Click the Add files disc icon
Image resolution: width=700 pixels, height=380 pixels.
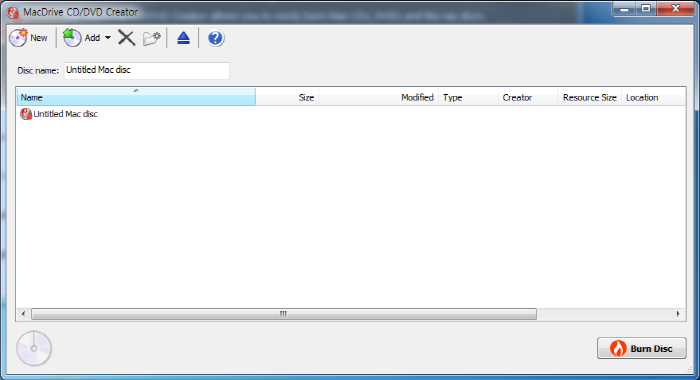[x=71, y=38]
